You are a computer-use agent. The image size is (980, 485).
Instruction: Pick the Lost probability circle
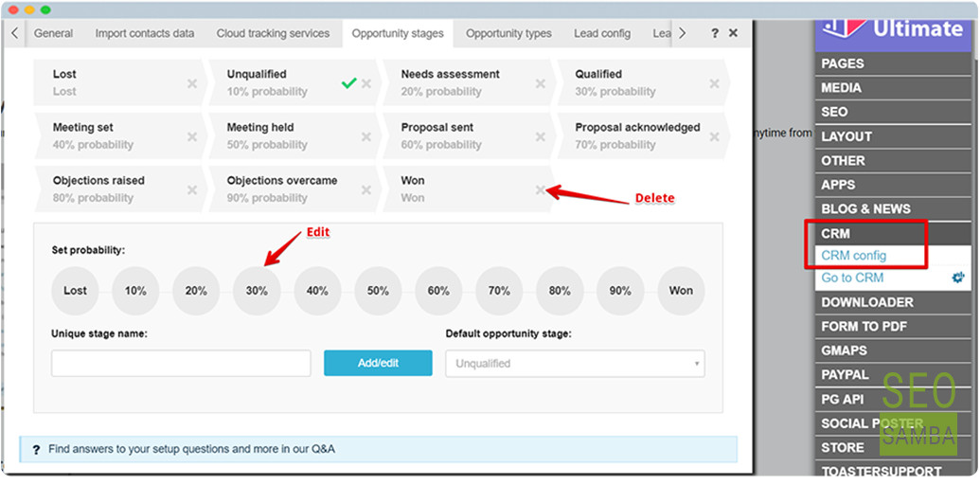point(75,291)
